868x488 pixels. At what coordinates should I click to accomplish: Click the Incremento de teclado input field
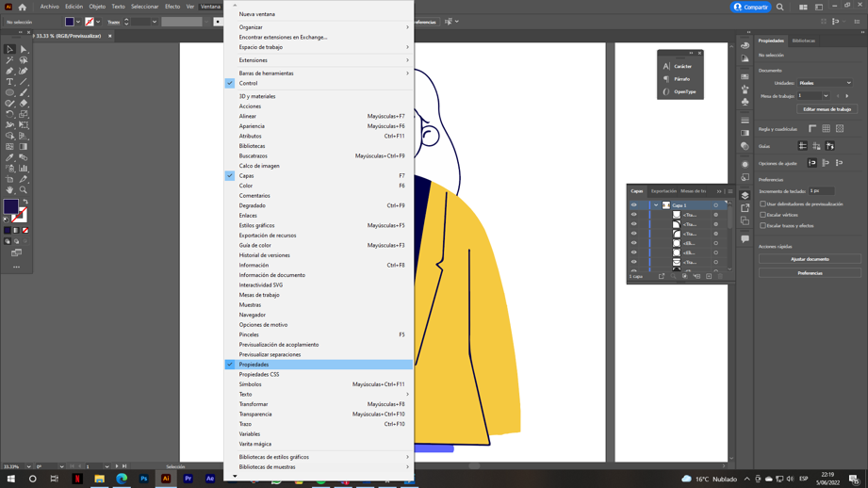tap(820, 191)
